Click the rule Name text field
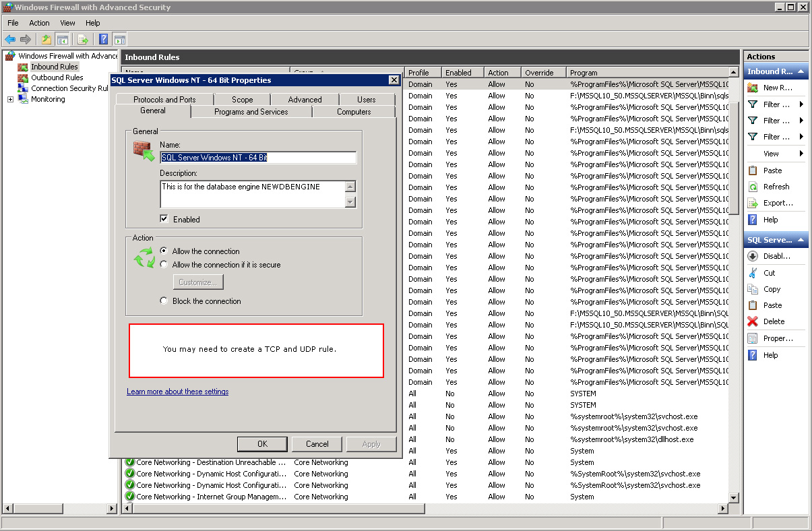The image size is (812, 531). point(258,158)
